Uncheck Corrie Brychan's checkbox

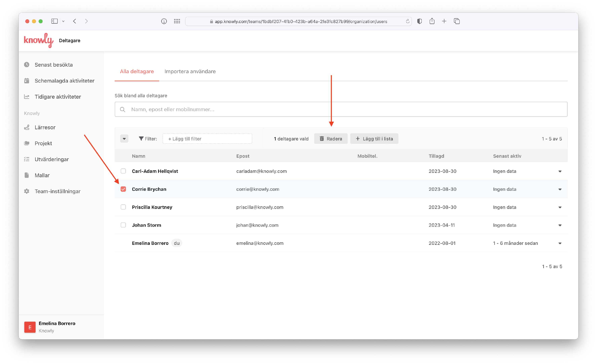(123, 189)
